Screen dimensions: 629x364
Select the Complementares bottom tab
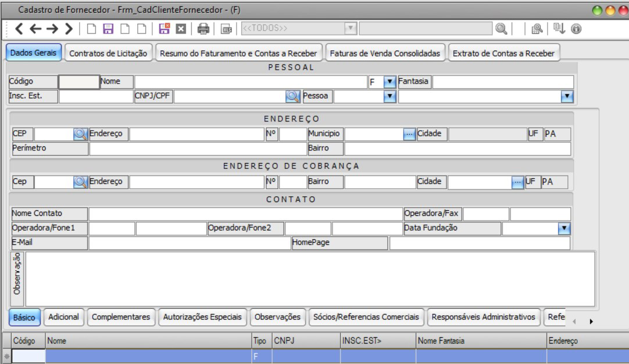tap(121, 317)
